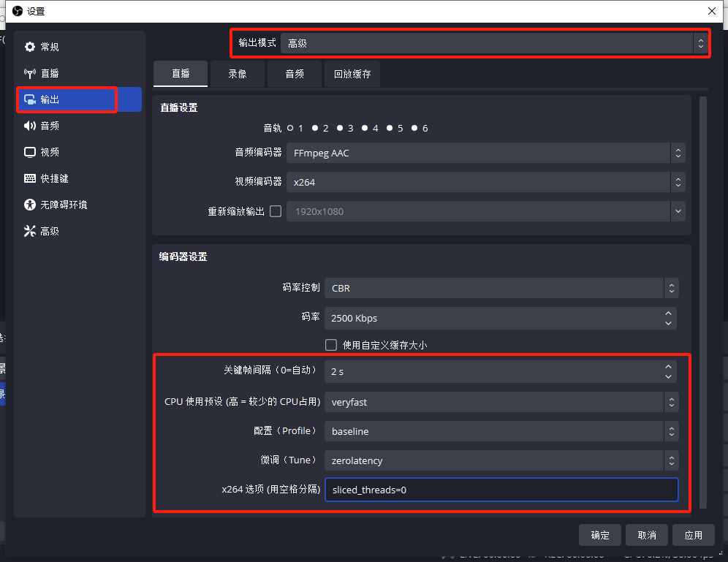Screen dimensions: 728x562
Task: Open 无障碍环境 settings page
Action: (x=79, y=205)
